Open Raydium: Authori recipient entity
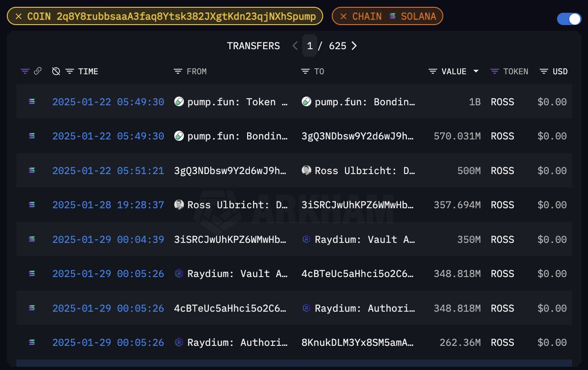 (365, 308)
